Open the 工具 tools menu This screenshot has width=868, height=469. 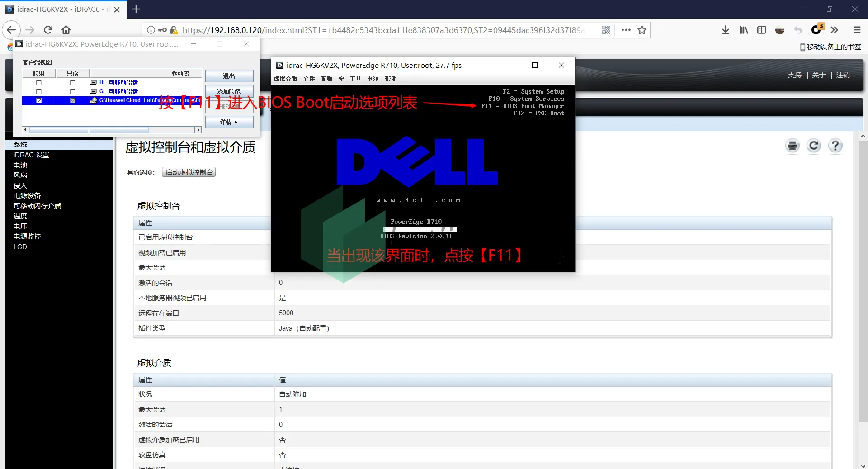point(356,79)
